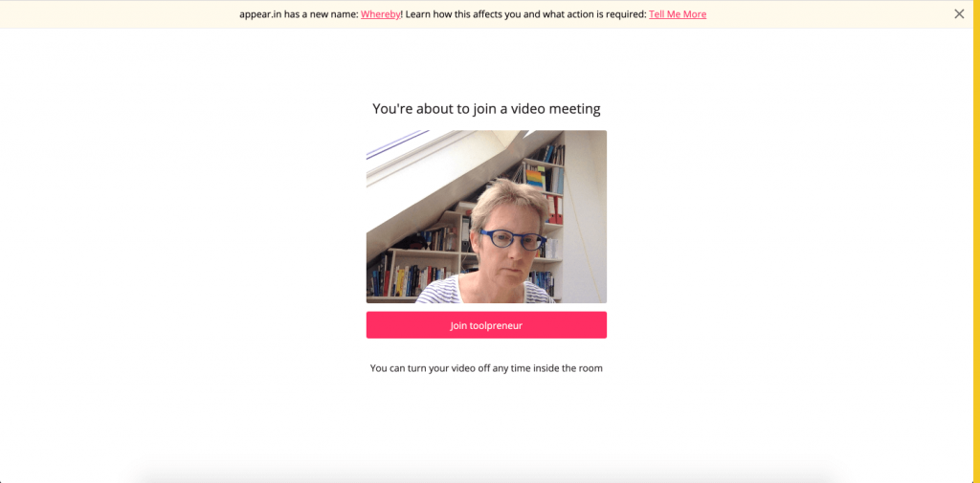Select the video meeting heading text
The width and height of the screenshot is (980, 483).
pyautogui.click(x=486, y=109)
